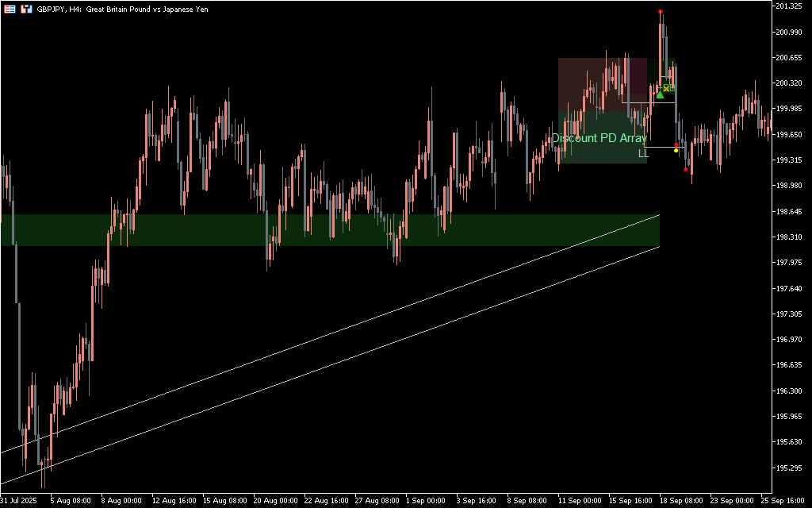Click the lowest red dot after the drop
Image resolution: width=812 pixels, height=508 pixels.
click(686, 169)
